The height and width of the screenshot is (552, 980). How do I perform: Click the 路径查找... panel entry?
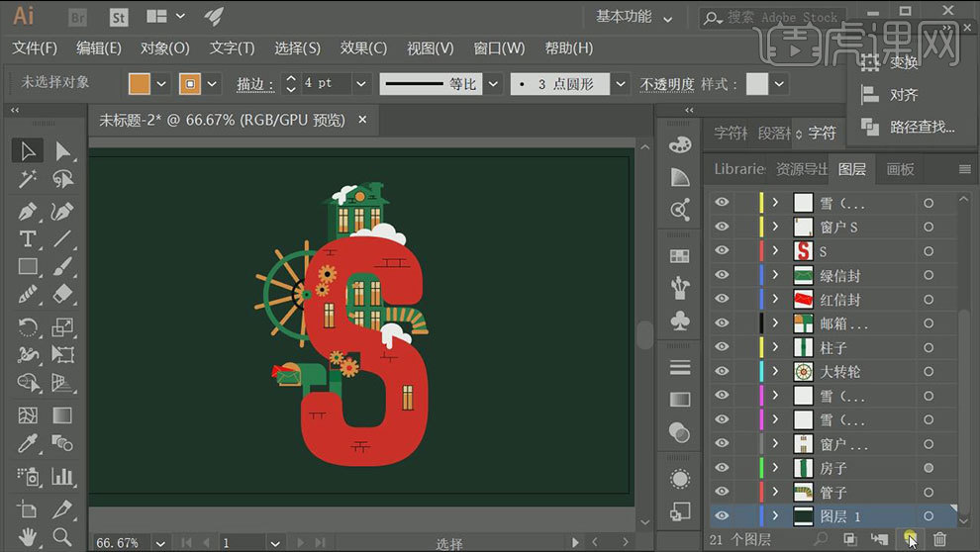(x=921, y=127)
